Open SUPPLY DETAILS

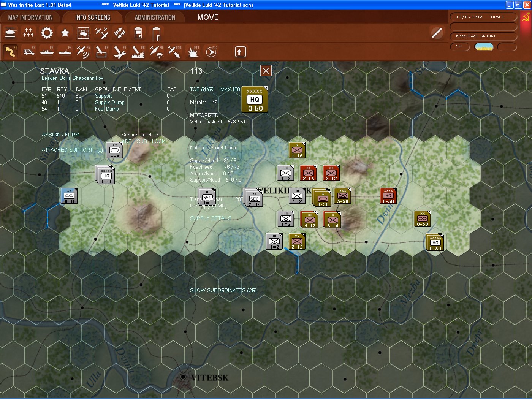pos(211,218)
